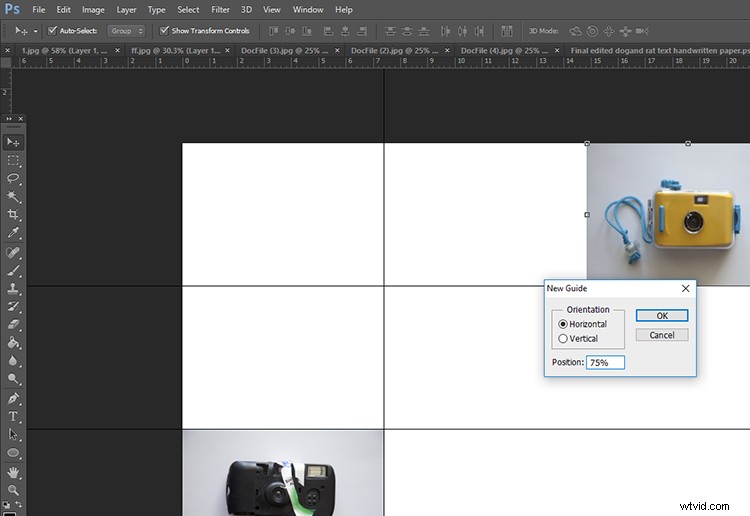Open the Window menu
Screen dimensions: 750x516
coord(308,10)
